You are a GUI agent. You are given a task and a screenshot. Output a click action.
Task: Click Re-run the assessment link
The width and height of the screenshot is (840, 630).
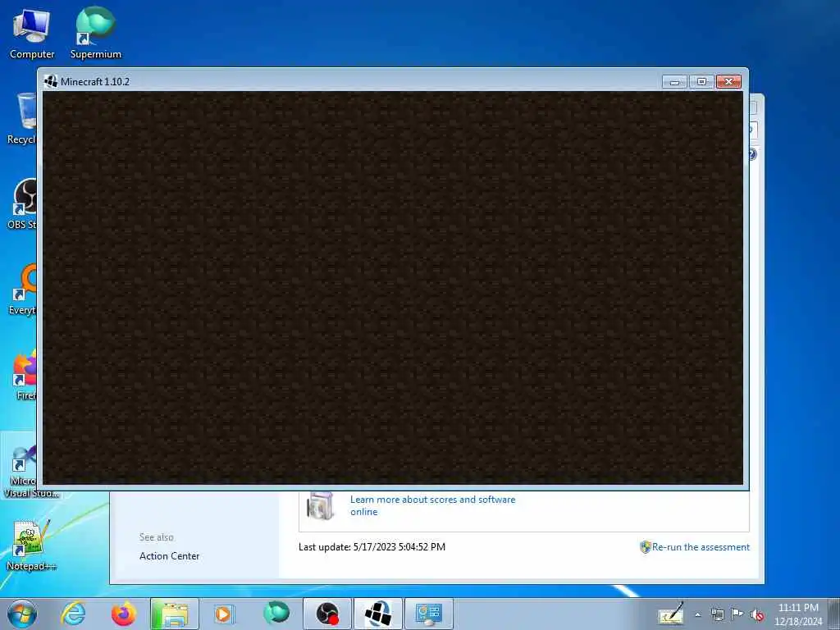pyautogui.click(x=701, y=547)
